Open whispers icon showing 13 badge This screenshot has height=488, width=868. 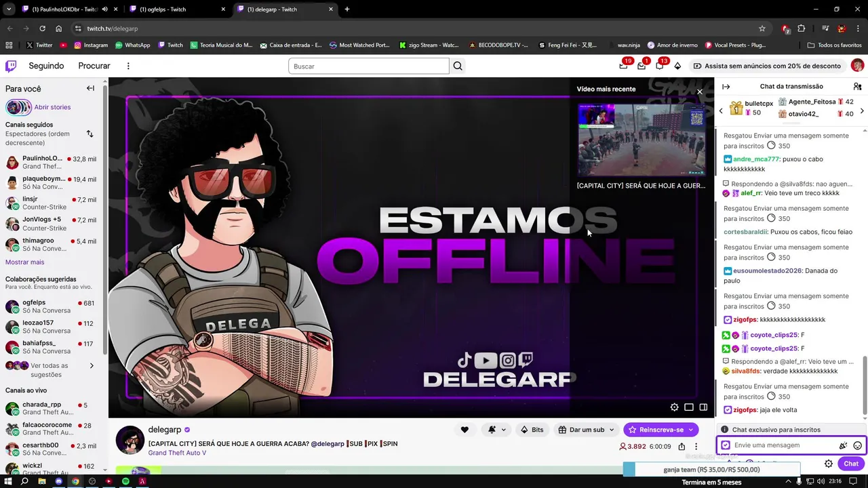click(x=660, y=66)
